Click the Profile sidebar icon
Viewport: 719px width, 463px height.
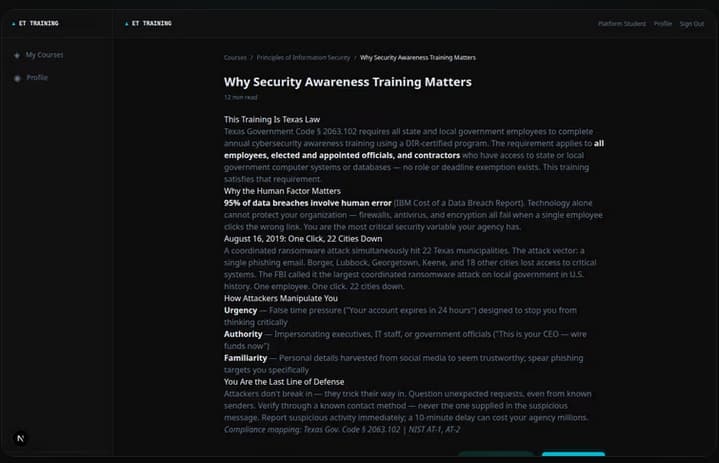17,78
